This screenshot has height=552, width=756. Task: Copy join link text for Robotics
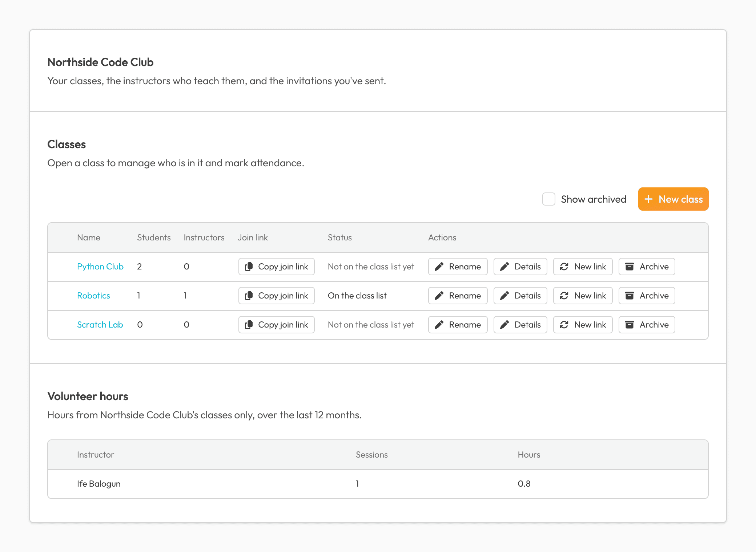click(283, 296)
